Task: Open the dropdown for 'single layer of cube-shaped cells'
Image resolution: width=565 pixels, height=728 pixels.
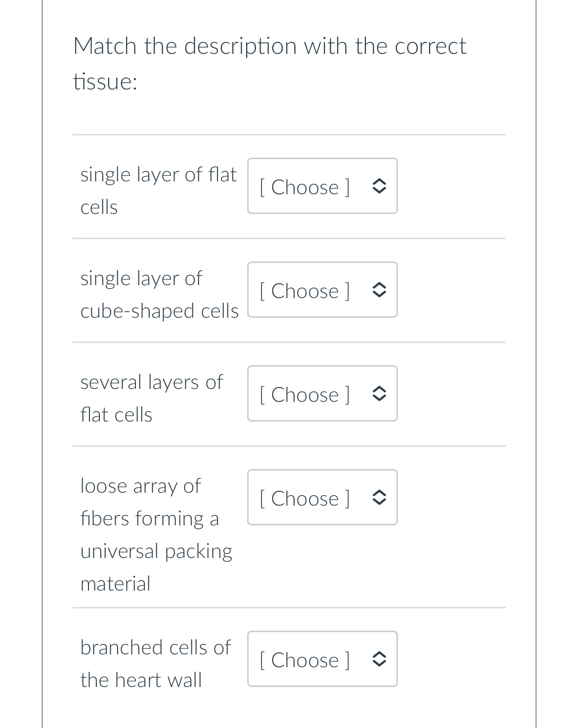Action: (322, 290)
